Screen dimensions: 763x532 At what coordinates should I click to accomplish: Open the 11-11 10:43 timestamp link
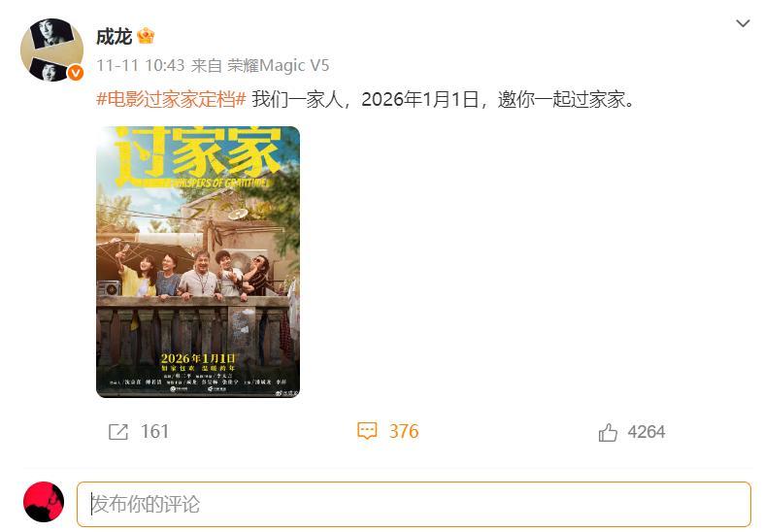pos(141,65)
